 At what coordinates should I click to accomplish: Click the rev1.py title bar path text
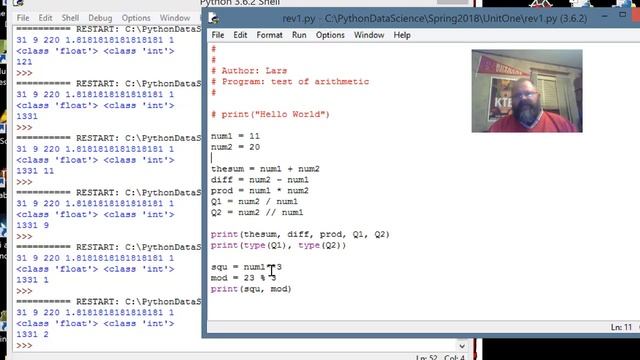click(x=435, y=19)
